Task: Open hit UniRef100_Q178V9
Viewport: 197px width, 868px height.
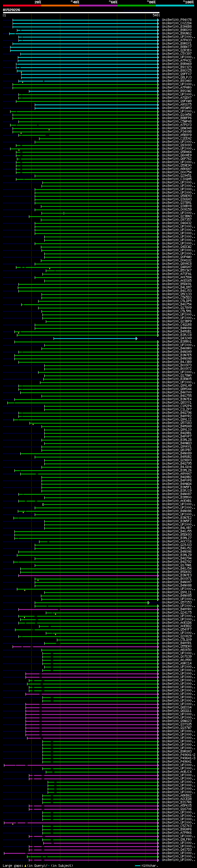Action: (x=177, y=308)
